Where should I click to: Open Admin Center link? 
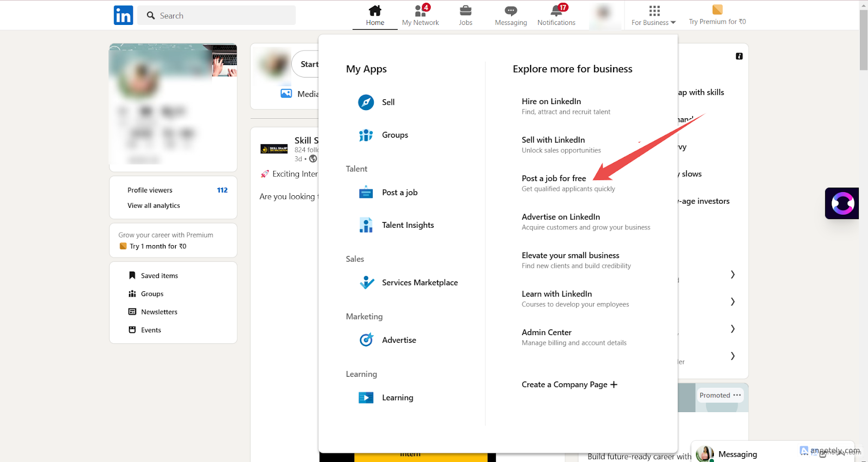(547, 332)
